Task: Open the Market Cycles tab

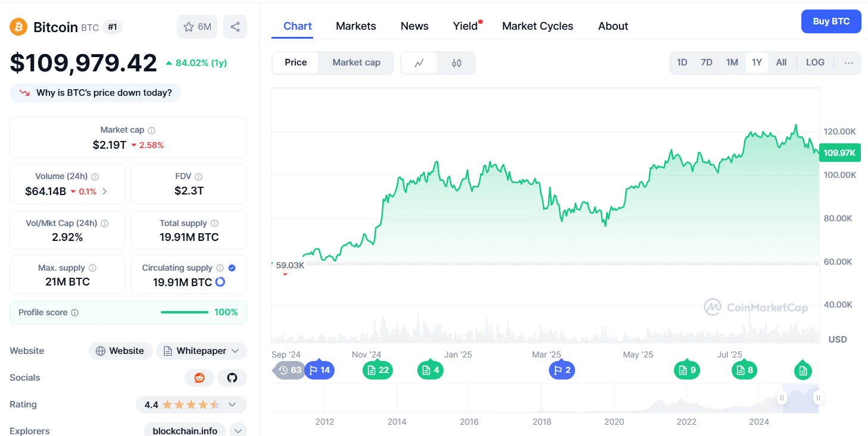Action: click(x=537, y=26)
